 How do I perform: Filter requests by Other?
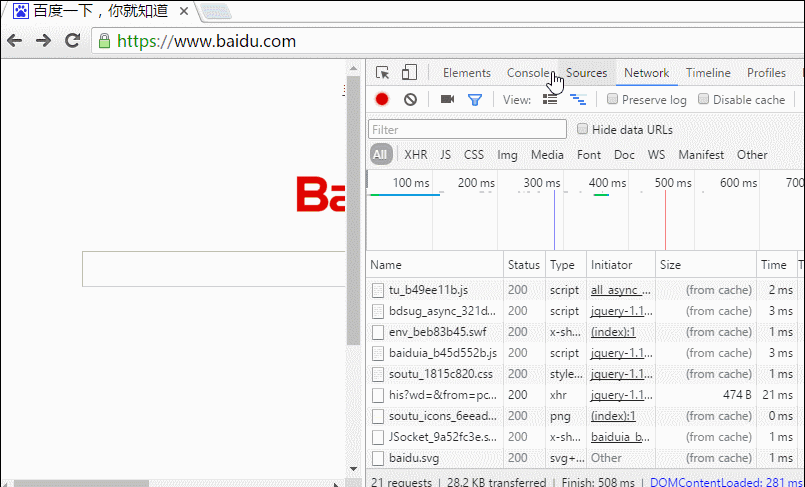pyautogui.click(x=752, y=154)
